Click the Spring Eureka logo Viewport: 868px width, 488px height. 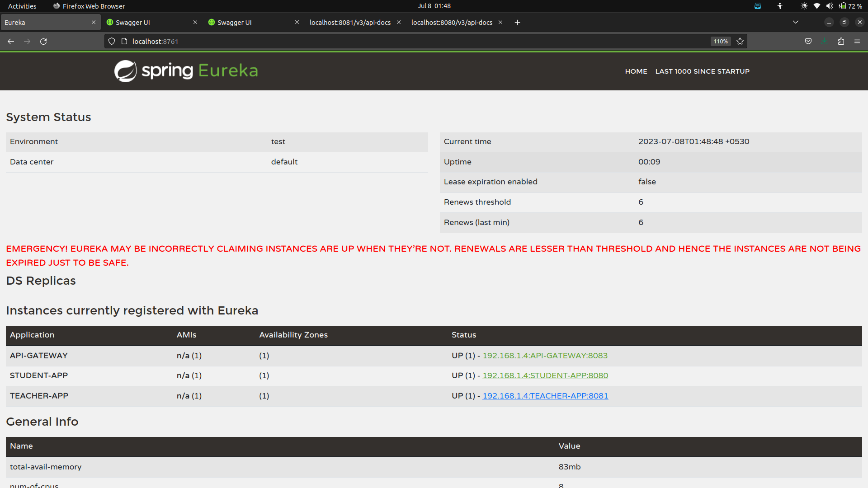point(185,71)
